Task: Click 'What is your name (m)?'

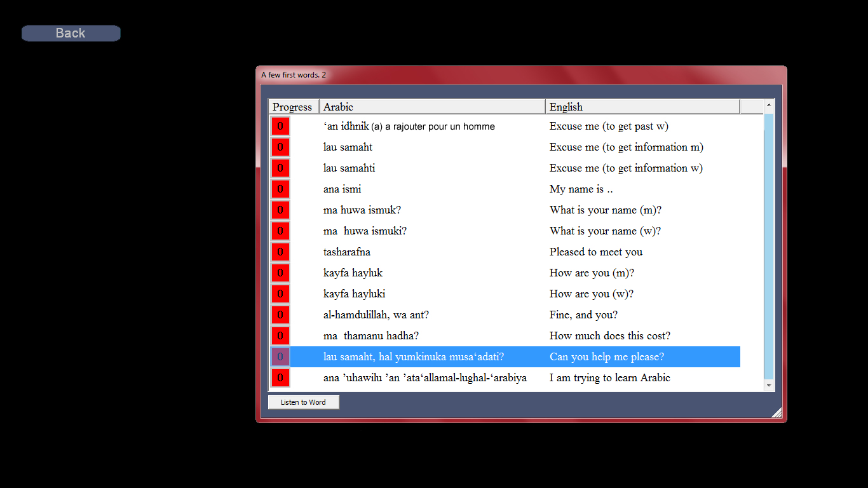Action: pos(606,210)
